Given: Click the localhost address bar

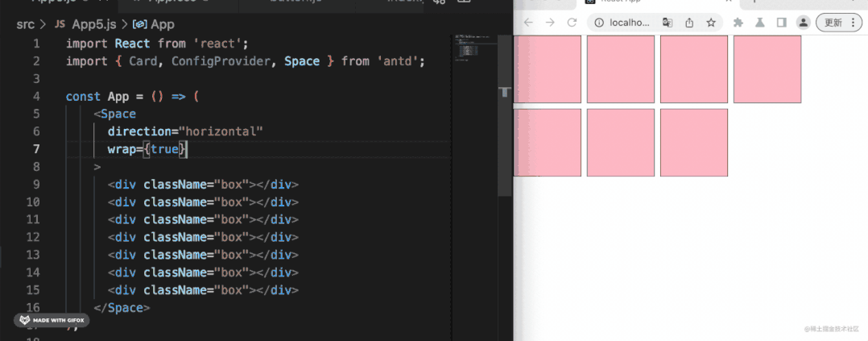Looking at the screenshot, I should click(x=655, y=23).
